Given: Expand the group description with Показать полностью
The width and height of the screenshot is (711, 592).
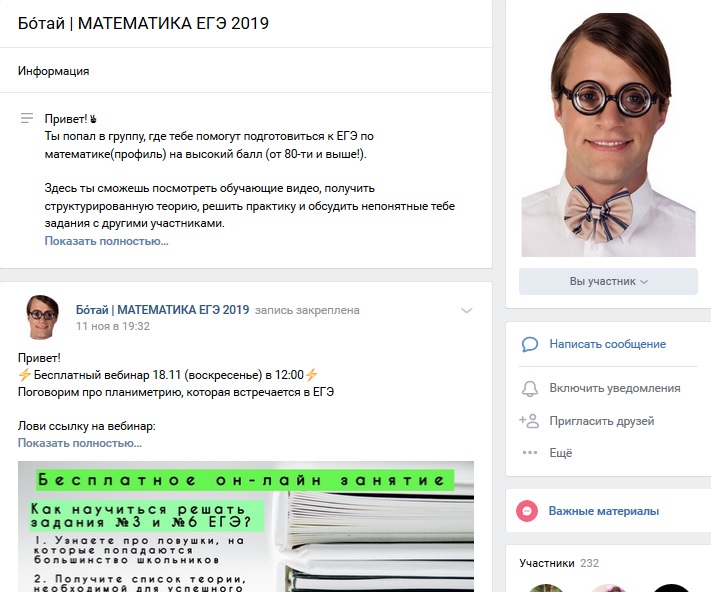Looking at the screenshot, I should [x=106, y=241].
